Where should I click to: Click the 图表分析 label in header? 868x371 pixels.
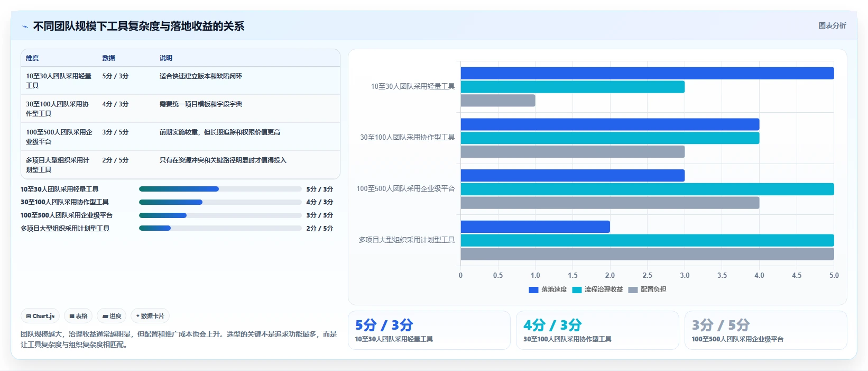pyautogui.click(x=832, y=25)
